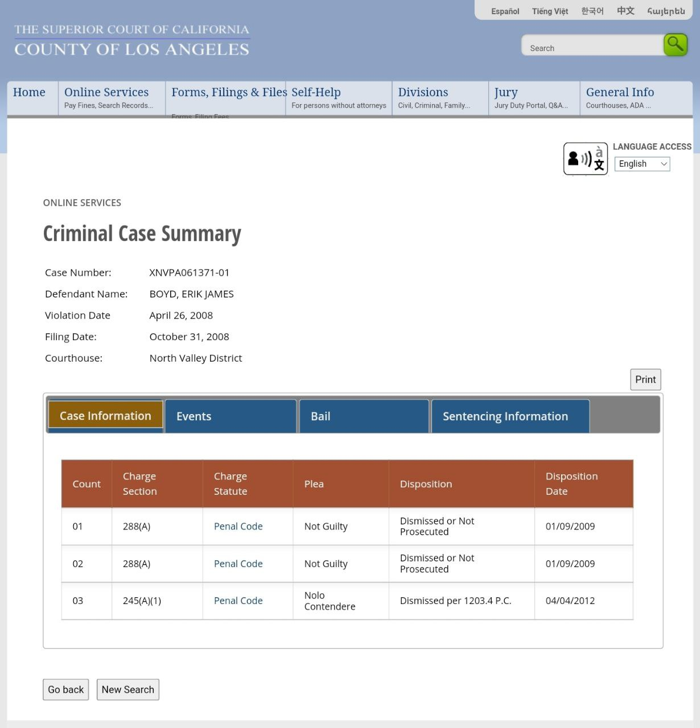The width and height of the screenshot is (700, 728).
Task: Focus the site Search input field
Action: [x=592, y=46]
